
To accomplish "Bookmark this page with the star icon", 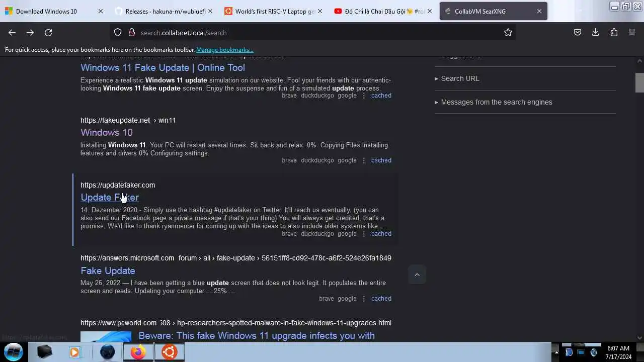I will coord(508,33).
